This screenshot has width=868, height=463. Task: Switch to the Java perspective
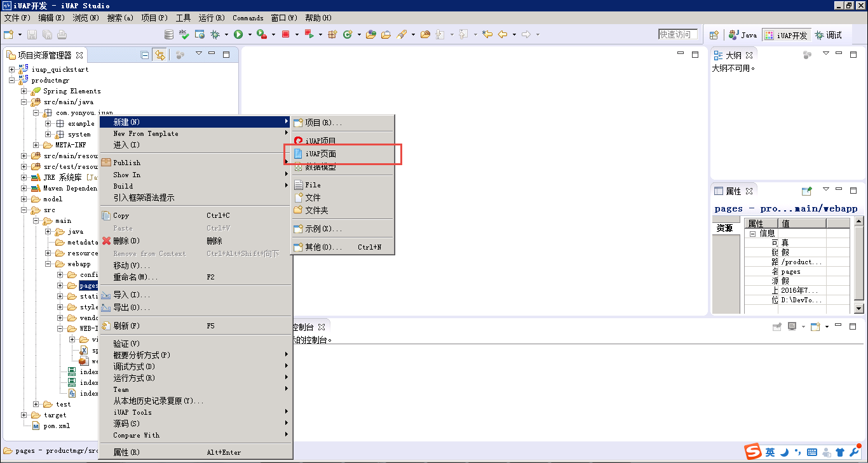[743, 35]
